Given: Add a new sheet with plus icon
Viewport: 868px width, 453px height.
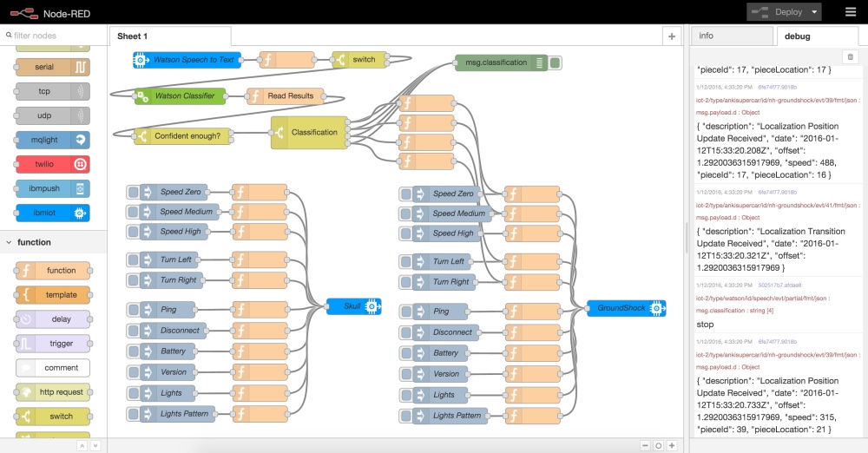Looking at the screenshot, I should [x=671, y=36].
